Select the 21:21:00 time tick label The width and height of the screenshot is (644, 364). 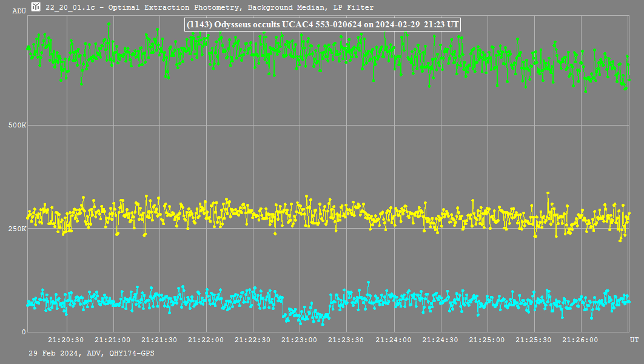pyautogui.click(x=113, y=340)
